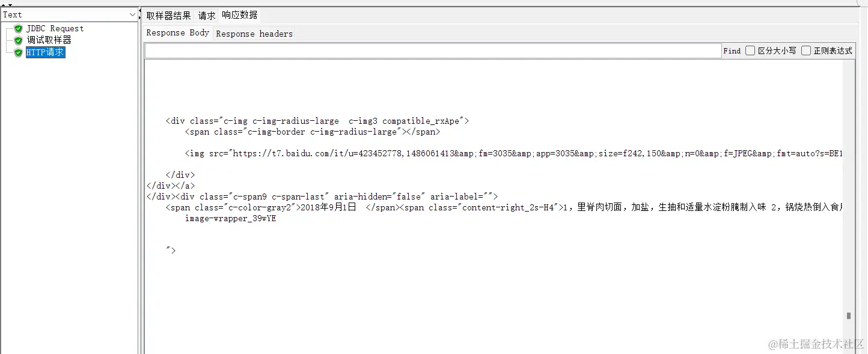Select the 调试取样器 result row
The width and height of the screenshot is (868, 354).
49,40
